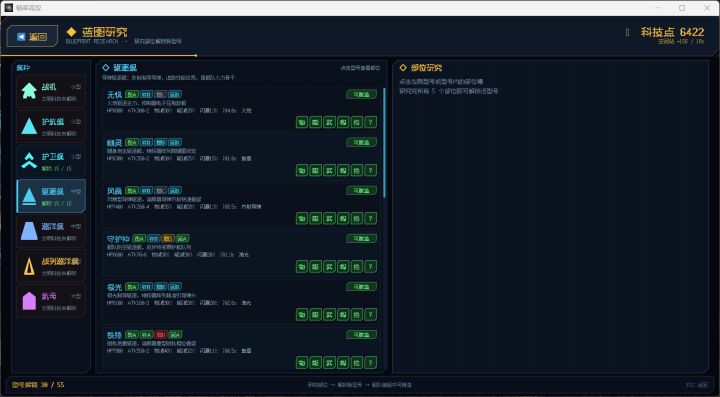Click the 武 weapon part for 风暴
The image size is (720, 397).
pos(329,218)
